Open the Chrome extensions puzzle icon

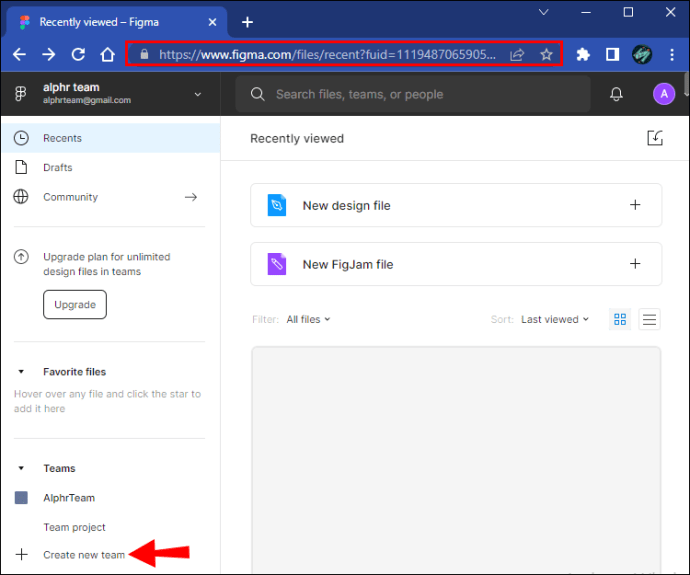(x=583, y=55)
